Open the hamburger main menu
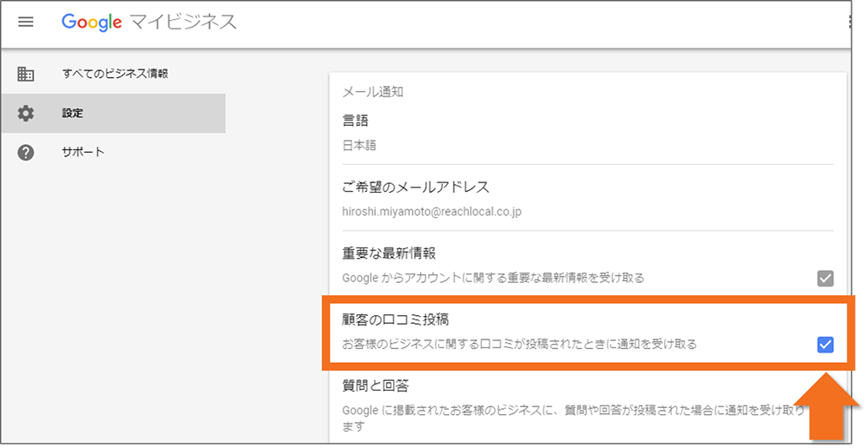Screen dimensions: 868x448 (26, 23)
